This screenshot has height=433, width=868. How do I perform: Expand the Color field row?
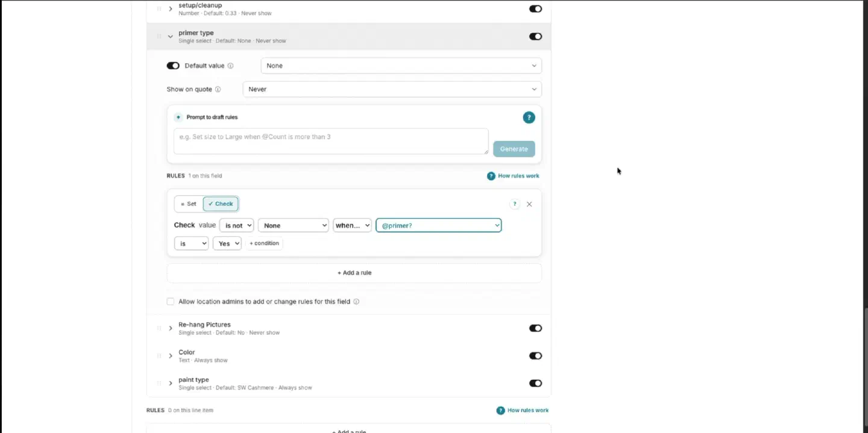pyautogui.click(x=171, y=356)
